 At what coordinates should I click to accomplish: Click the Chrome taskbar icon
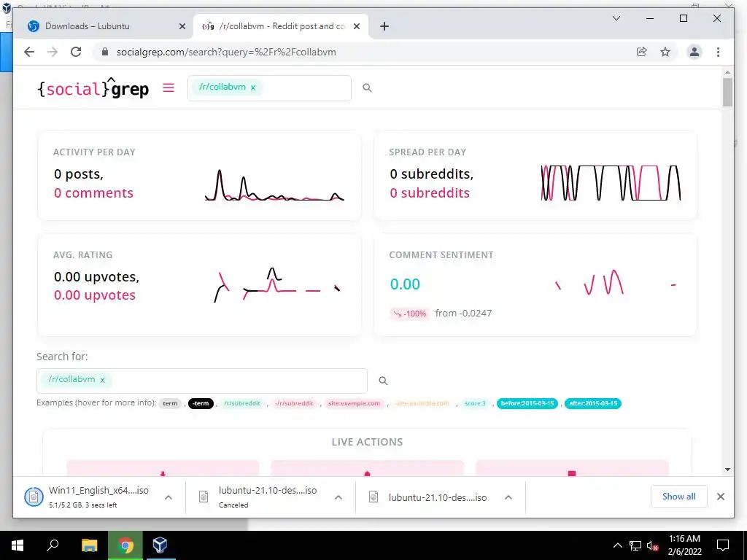(x=125, y=545)
